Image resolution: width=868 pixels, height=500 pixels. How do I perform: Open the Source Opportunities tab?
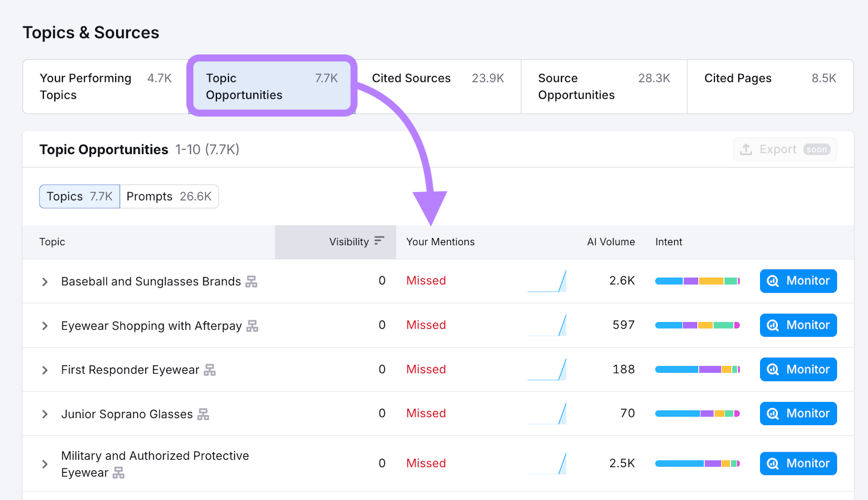(x=576, y=87)
